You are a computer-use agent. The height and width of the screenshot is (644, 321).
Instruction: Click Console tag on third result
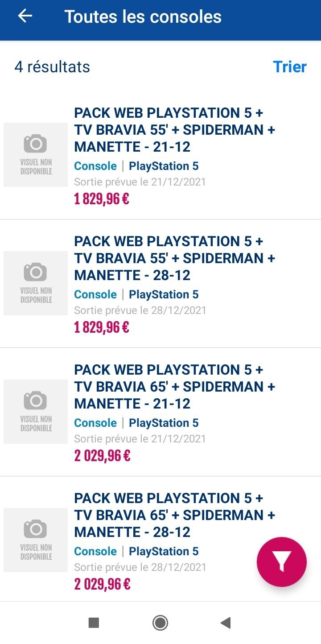(x=95, y=423)
